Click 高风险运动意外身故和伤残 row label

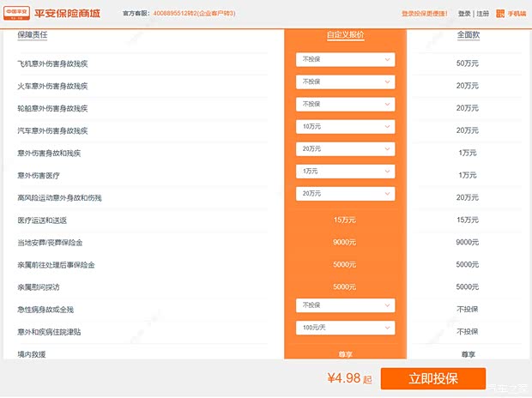coord(60,198)
